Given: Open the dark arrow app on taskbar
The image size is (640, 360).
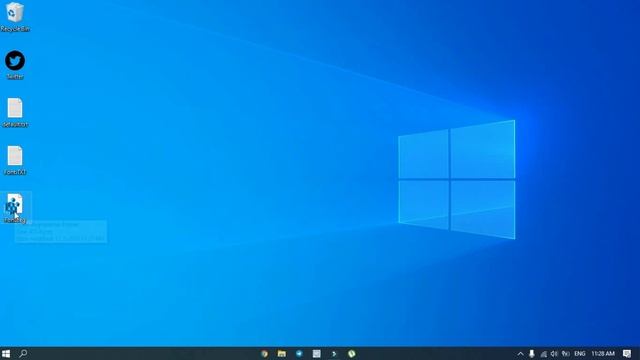Looking at the screenshot, I should click(334, 353).
